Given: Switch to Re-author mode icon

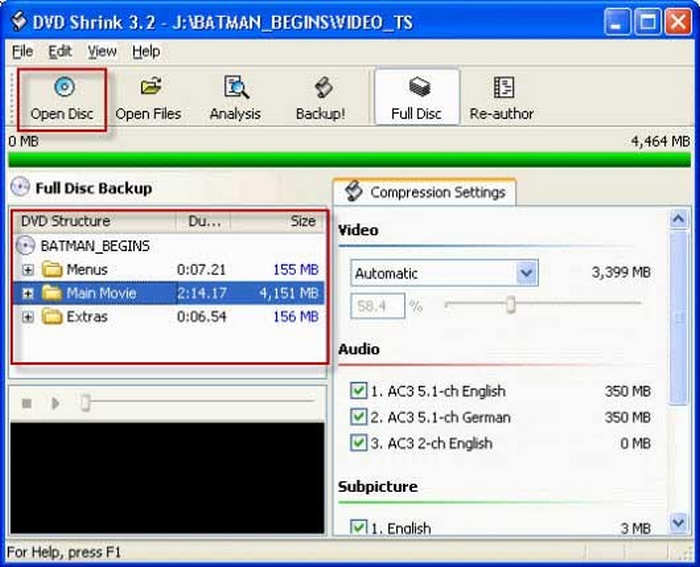Looking at the screenshot, I should pos(504,87).
